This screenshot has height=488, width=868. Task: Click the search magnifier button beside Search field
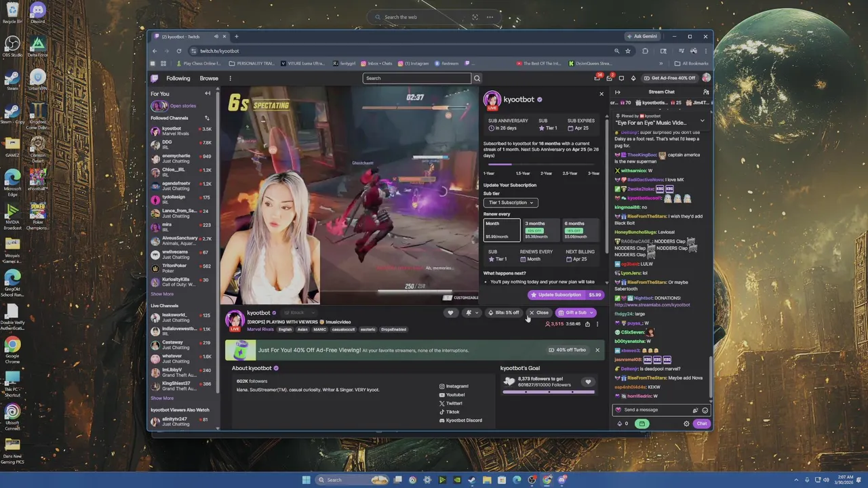pyautogui.click(x=477, y=78)
